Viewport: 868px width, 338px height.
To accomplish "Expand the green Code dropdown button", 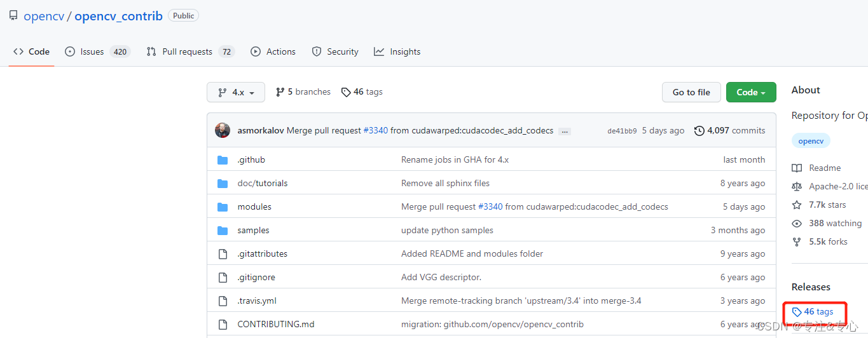I will (x=751, y=92).
